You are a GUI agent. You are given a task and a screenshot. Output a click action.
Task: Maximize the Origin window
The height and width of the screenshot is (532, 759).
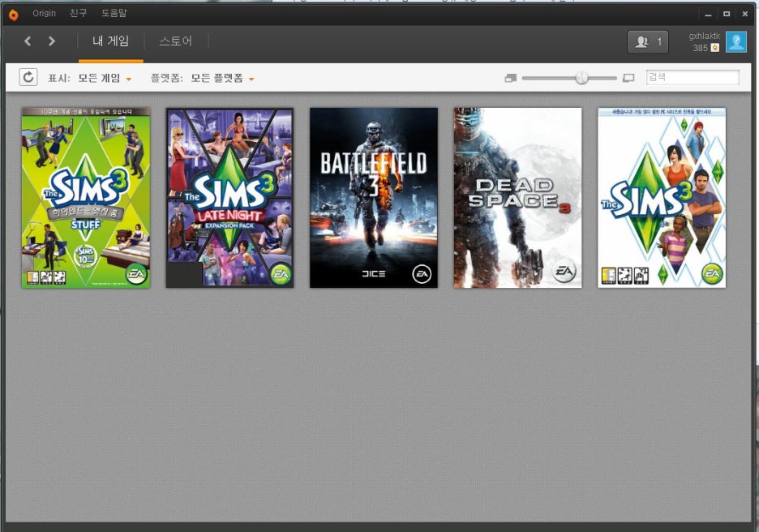pyautogui.click(x=727, y=14)
